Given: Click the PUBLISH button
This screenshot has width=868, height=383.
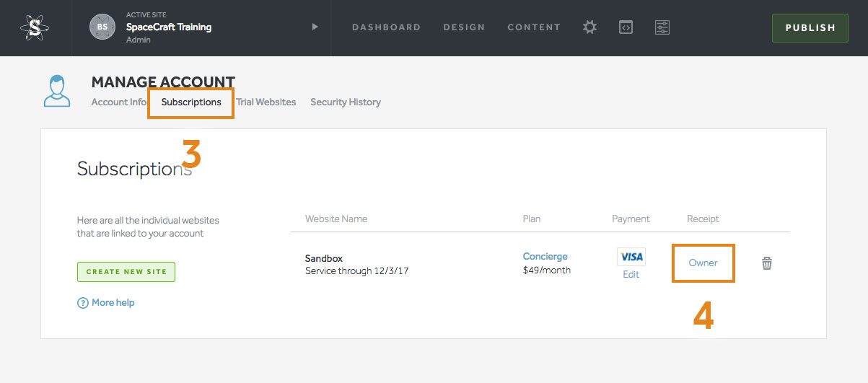Looking at the screenshot, I should click(810, 28).
